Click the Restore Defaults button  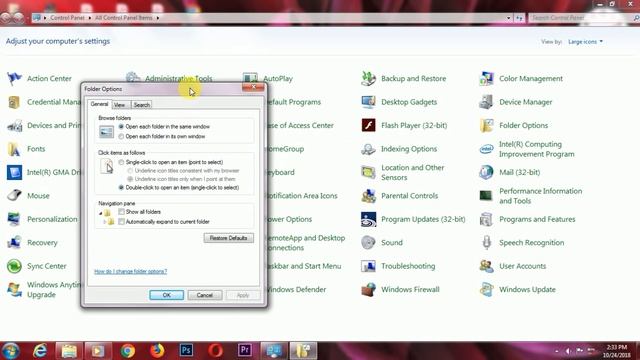229,238
